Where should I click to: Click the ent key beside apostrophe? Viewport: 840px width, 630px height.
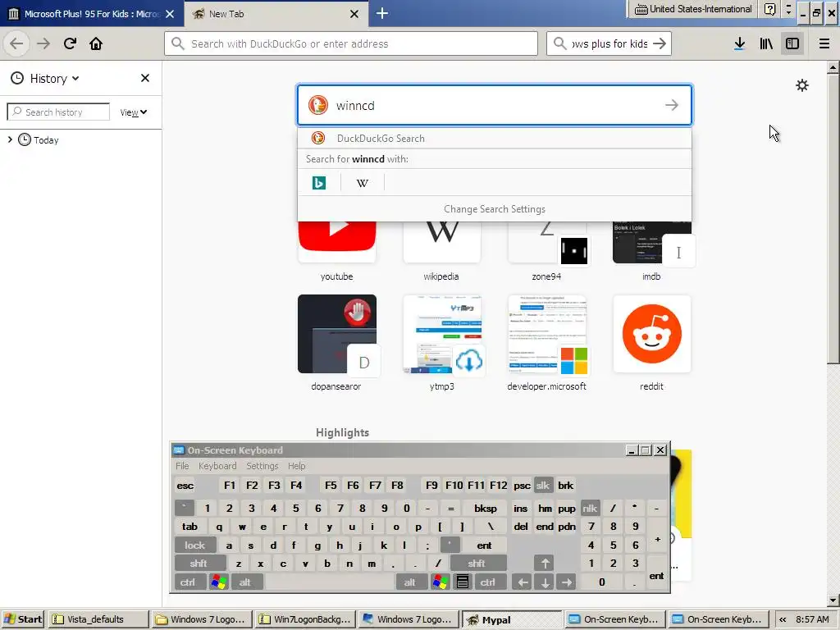[x=484, y=546]
